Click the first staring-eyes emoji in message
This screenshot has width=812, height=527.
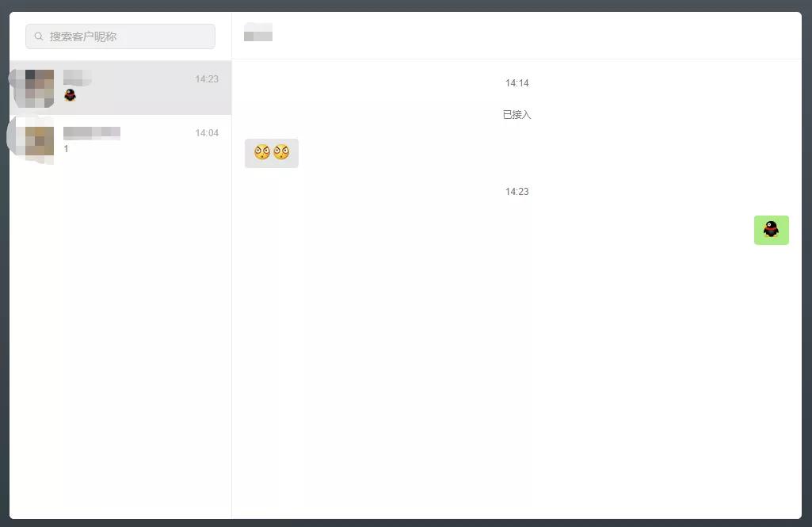click(262, 152)
